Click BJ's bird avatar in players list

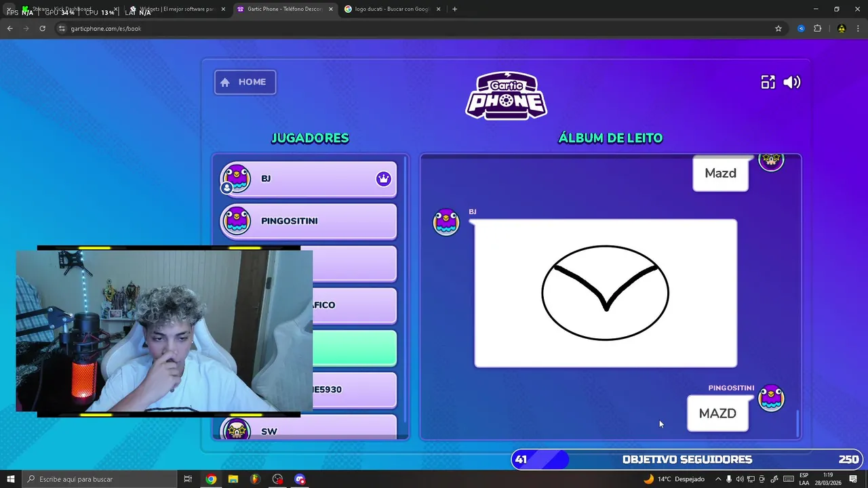(x=236, y=178)
